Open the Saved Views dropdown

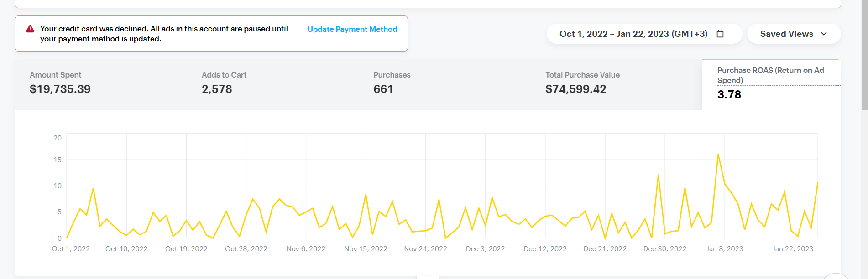coord(786,34)
